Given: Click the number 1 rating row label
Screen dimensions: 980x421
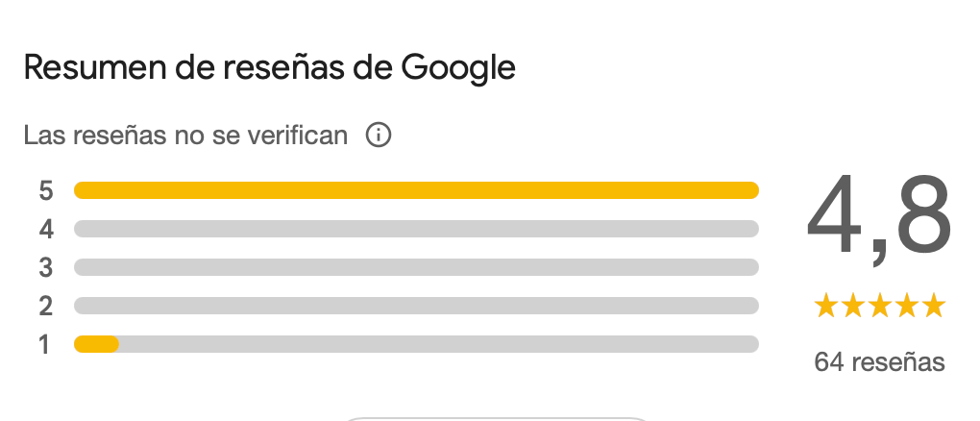Looking at the screenshot, I should [44, 344].
